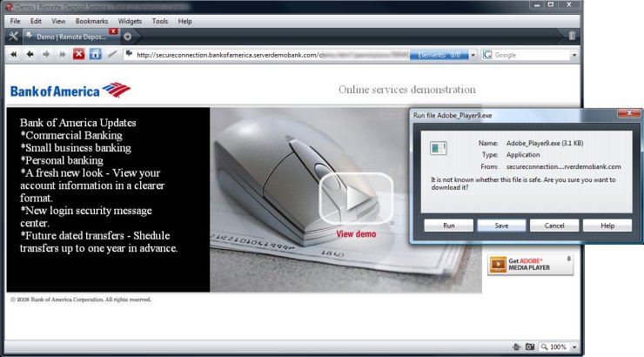Click the Get Adobe Media Player badge
The height and width of the screenshot is (357, 644).
coord(530,265)
